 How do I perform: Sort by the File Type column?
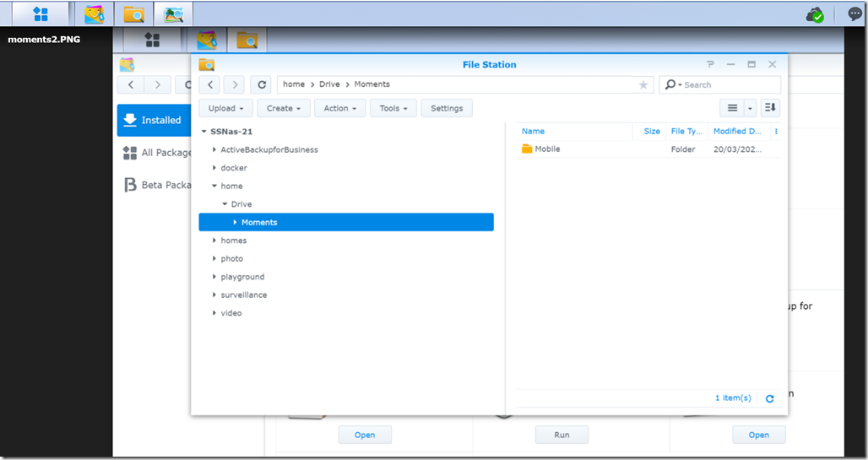(686, 131)
